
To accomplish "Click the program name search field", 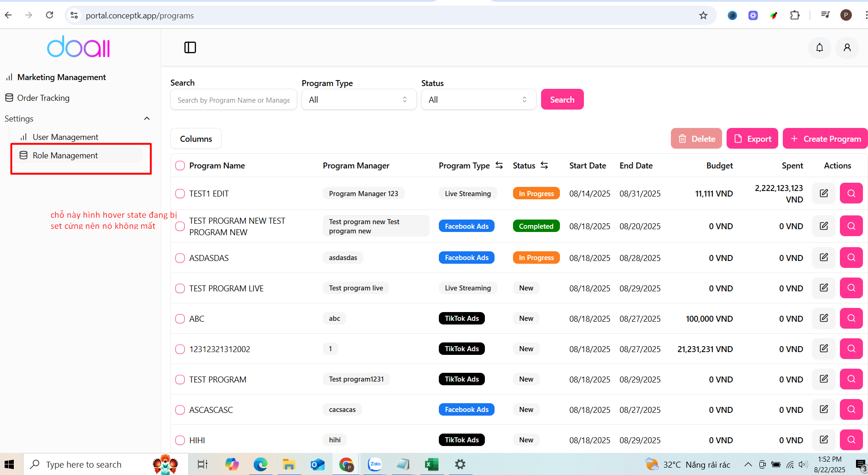I will (x=233, y=100).
